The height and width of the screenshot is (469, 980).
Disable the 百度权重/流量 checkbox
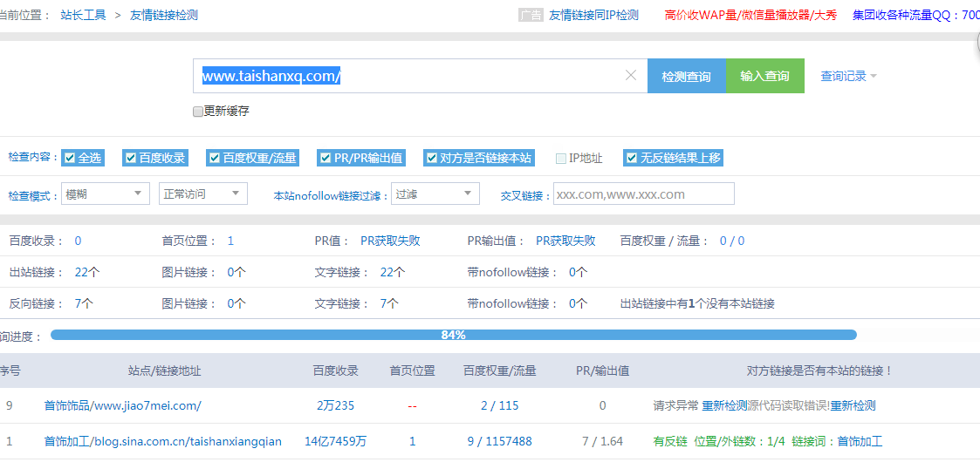tap(215, 158)
